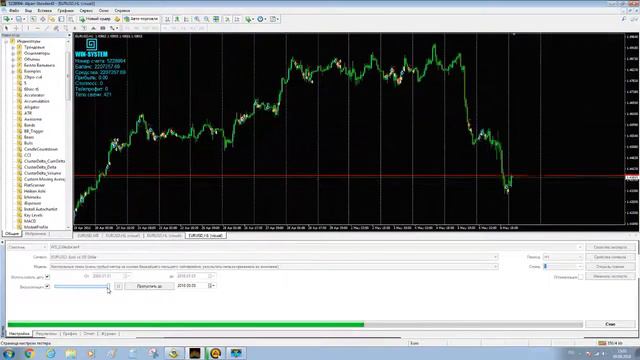Click the Modify expert button
640x360 pixels.
[x=610, y=276]
